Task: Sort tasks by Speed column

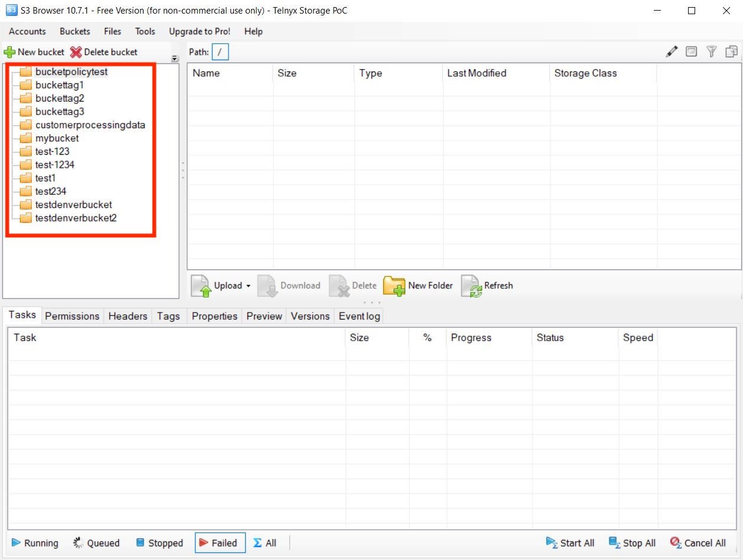Action: coord(638,338)
